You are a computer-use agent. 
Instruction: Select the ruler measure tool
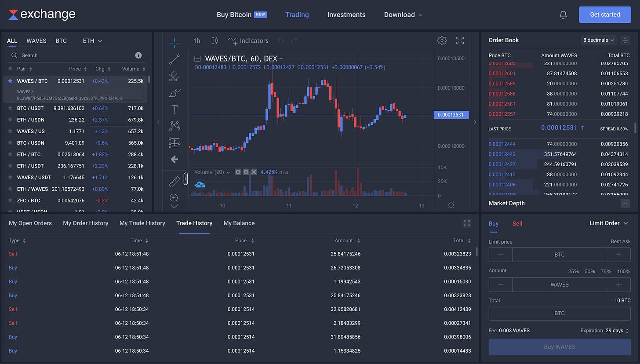click(175, 181)
